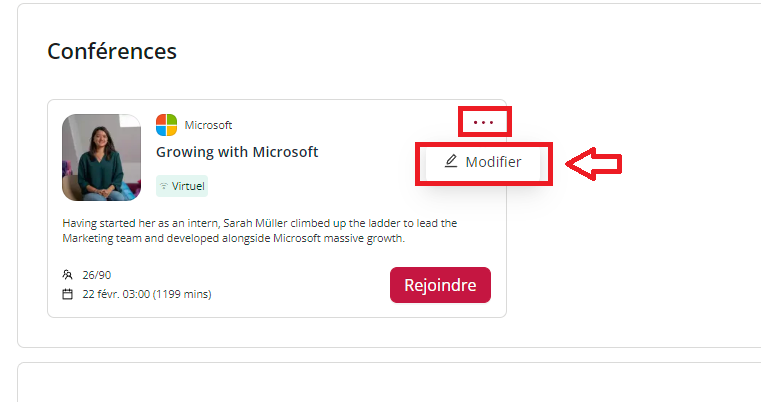This screenshot has width=761, height=402.
Task: Click the wifi icon in Virtuel badge
Action: point(164,186)
